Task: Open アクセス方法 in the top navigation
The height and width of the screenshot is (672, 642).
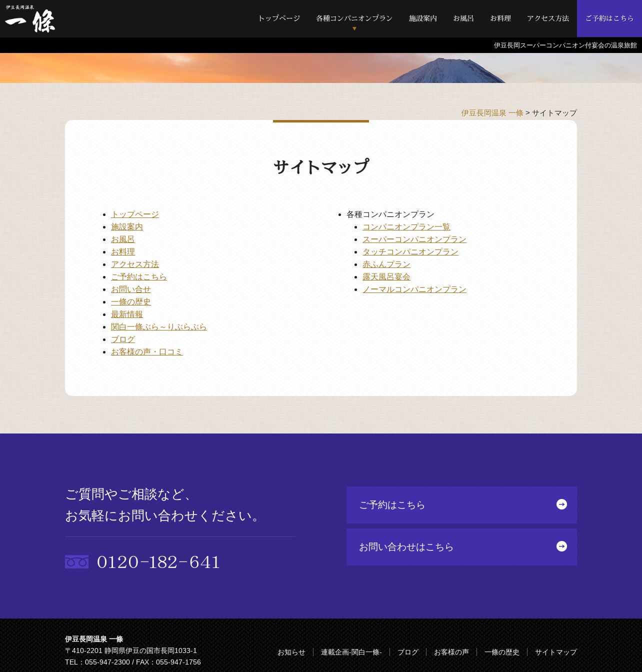Action: 548,18
